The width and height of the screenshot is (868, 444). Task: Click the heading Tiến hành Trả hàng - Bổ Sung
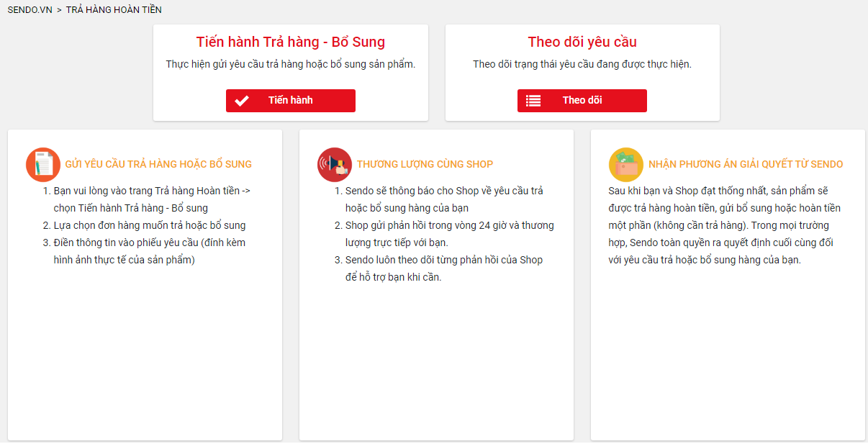(291, 42)
